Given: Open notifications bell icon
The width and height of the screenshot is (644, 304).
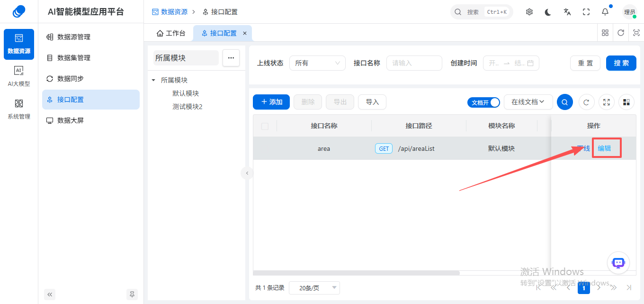Looking at the screenshot, I should [x=605, y=12].
